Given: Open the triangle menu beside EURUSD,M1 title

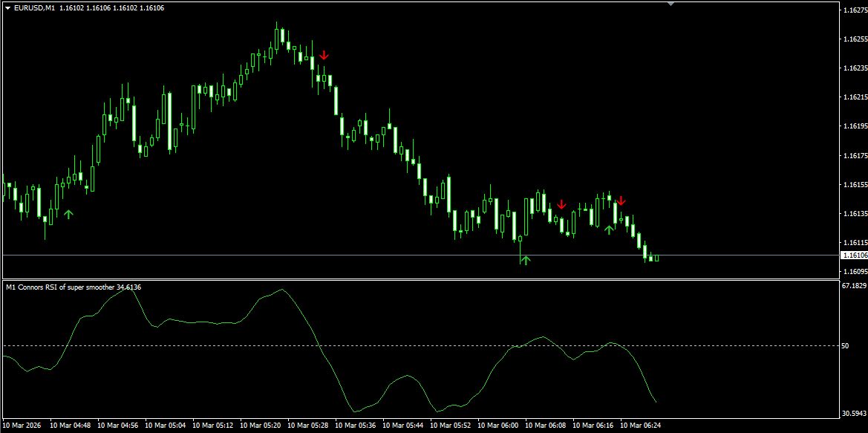Looking at the screenshot, I should pos(7,7).
